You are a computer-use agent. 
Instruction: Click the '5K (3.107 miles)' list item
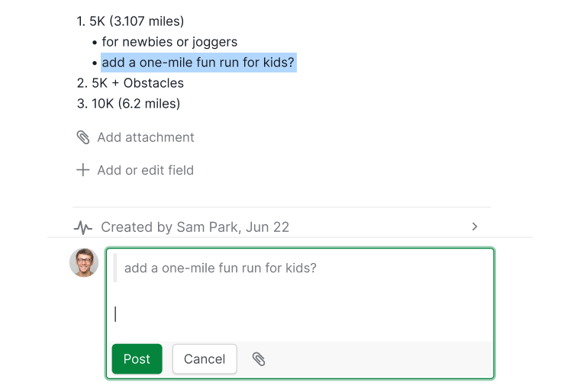pos(137,21)
